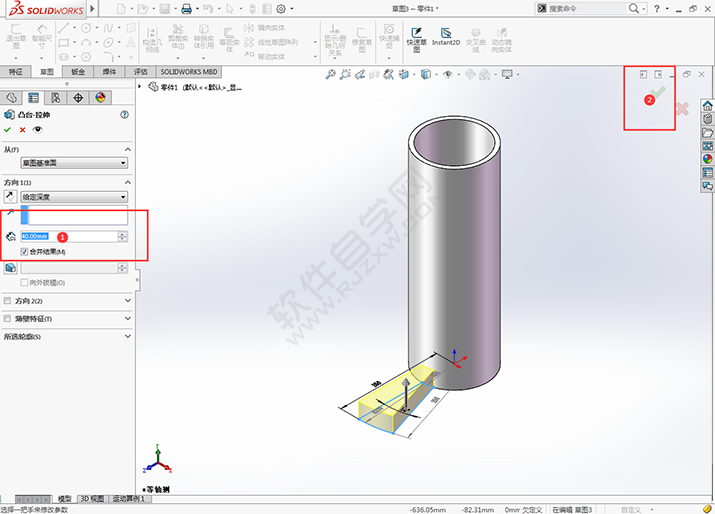Image resolution: width=715 pixels, height=514 pixels.
Task: Expand the 所选轮廓 section
Action: click(127, 337)
